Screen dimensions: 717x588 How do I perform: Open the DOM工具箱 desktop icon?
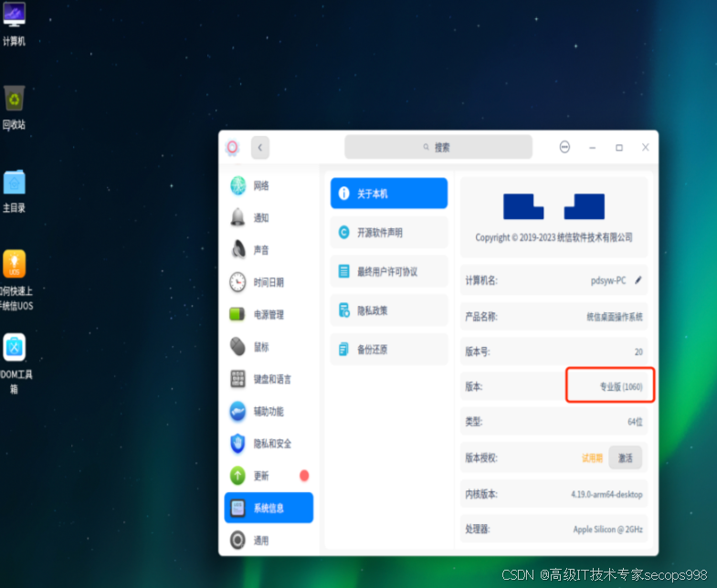click(x=16, y=363)
